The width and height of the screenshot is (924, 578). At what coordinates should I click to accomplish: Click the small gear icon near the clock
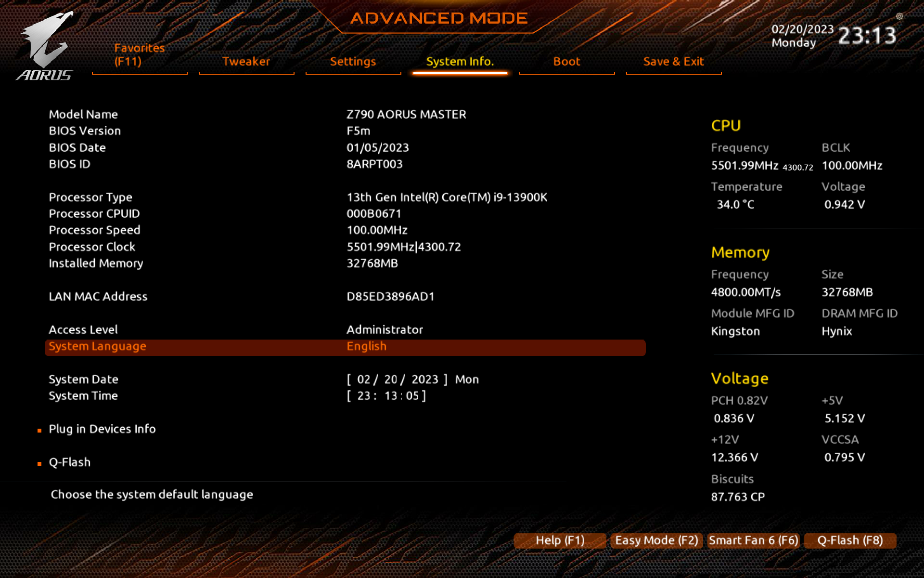point(899,16)
